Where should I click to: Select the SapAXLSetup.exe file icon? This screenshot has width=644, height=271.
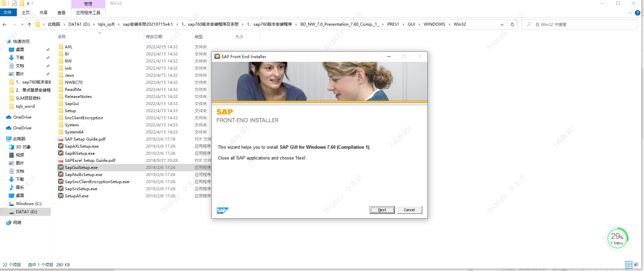61,146
